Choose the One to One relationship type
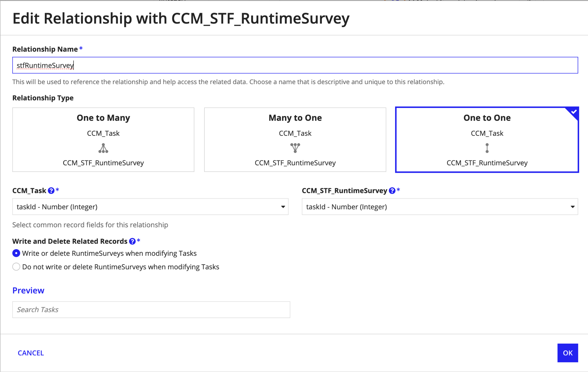 click(x=487, y=140)
